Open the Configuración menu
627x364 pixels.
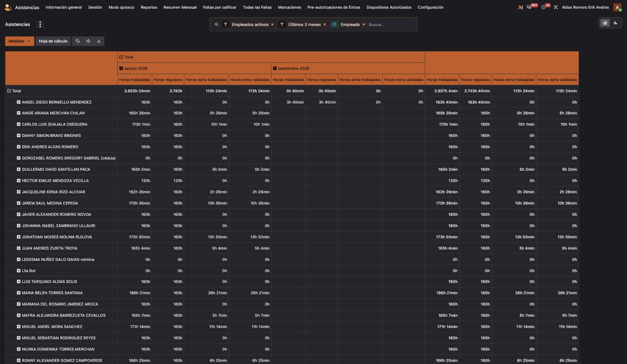(x=430, y=7)
